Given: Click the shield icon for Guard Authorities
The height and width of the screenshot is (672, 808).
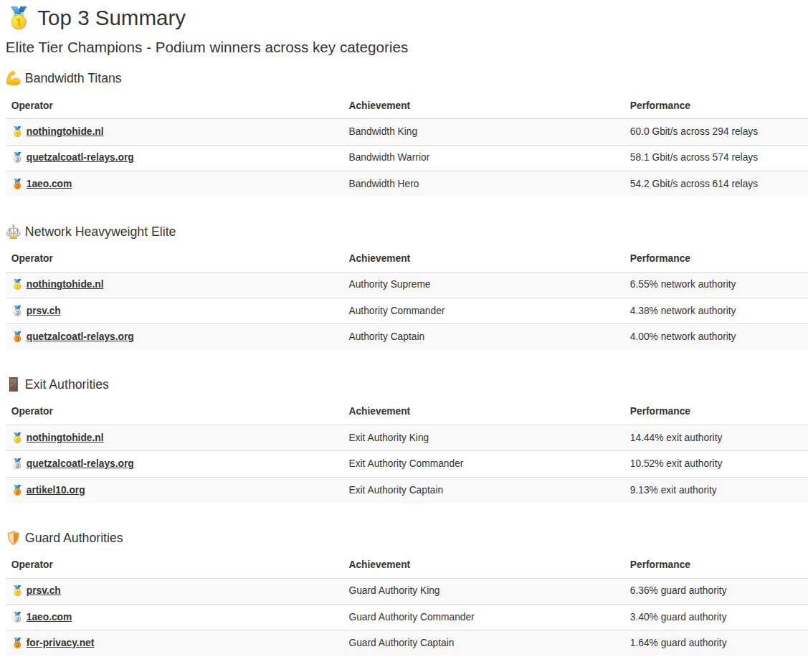Looking at the screenshot, I should pyautogui.click(x=13, y=538).
